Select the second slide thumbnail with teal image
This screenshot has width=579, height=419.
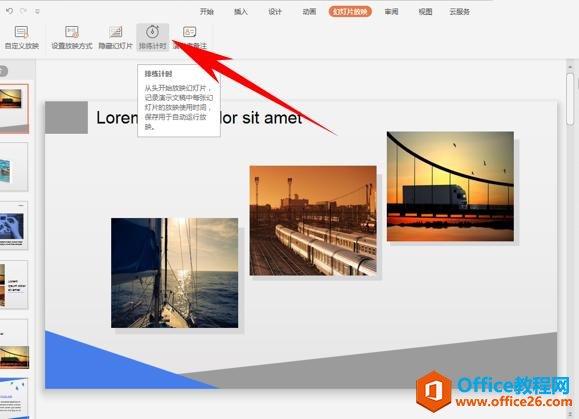[14, 167]
